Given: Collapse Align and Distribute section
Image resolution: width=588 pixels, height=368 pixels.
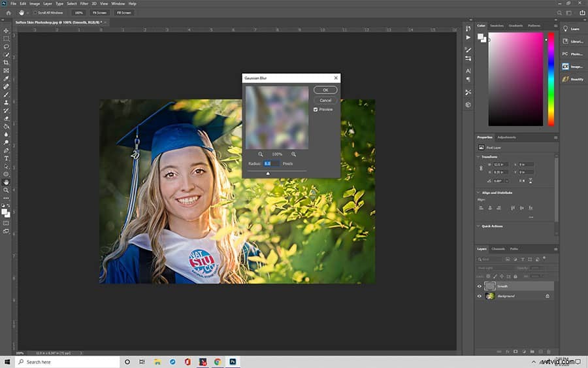Looking at the screenshot, I should point(478,192).
